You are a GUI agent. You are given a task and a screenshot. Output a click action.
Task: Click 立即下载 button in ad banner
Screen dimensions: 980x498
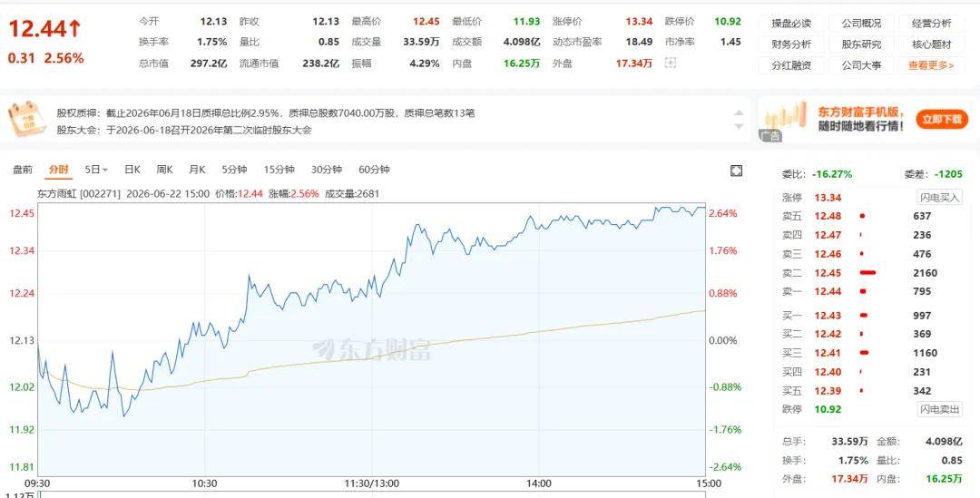click(x=942, y=119)
